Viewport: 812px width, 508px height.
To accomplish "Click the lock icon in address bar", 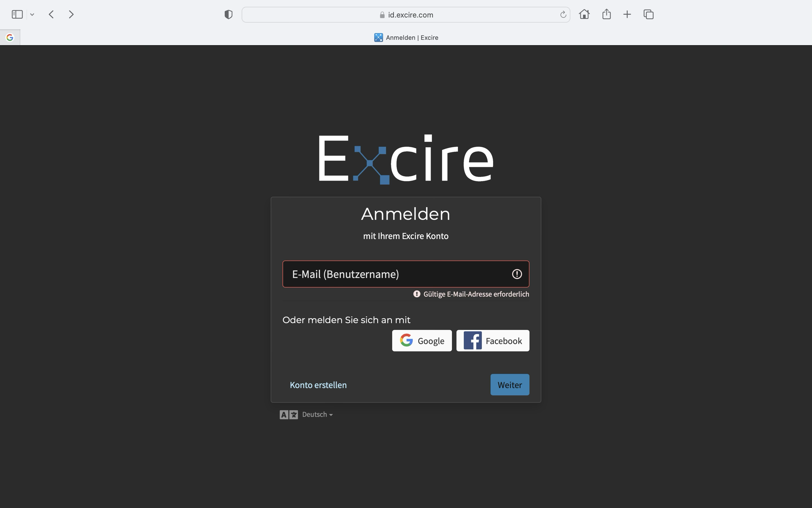I will click(x=382, y=15).
